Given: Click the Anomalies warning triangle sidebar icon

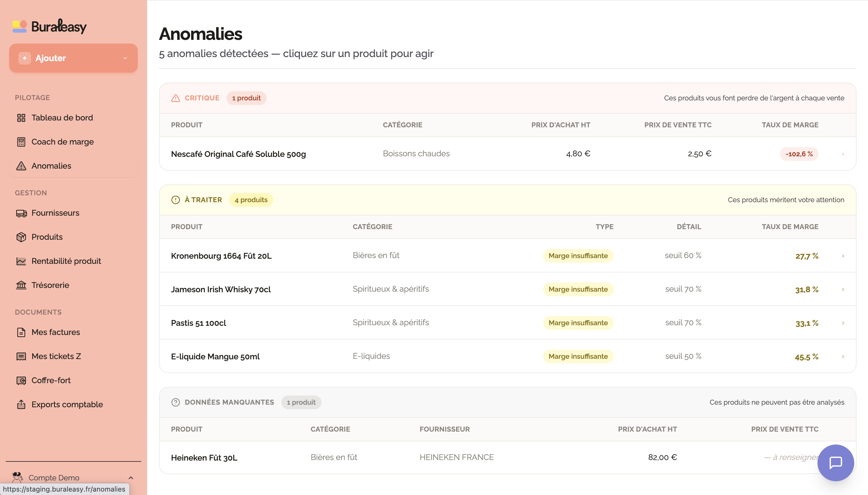Looking at the screenshot, I should coord(21,166).
